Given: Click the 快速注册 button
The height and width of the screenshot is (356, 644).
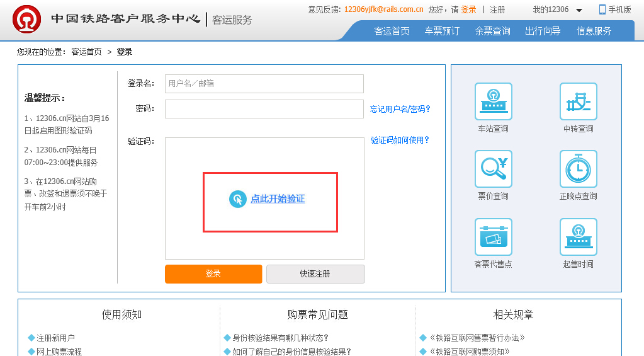Looking at the screenshot, I should tap(315, 274).
